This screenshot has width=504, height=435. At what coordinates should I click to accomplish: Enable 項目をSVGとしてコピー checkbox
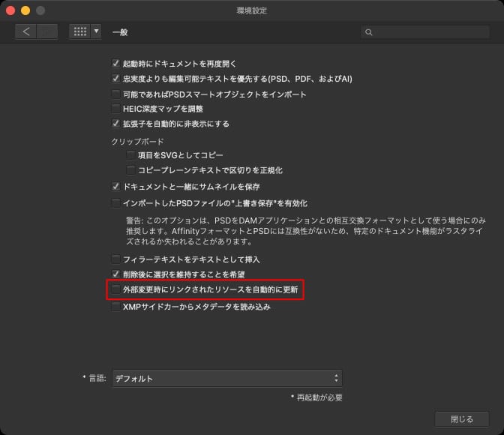(131, 155)
